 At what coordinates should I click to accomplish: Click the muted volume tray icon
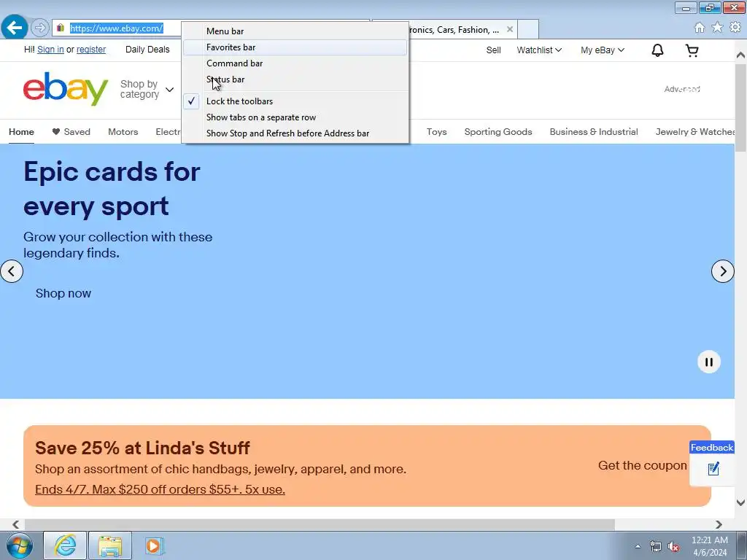click(673, 547)
